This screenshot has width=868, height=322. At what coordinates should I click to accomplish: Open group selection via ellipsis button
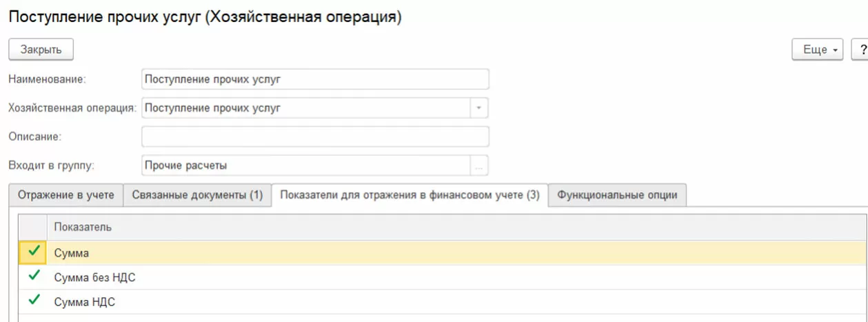[x=480, y=165]
